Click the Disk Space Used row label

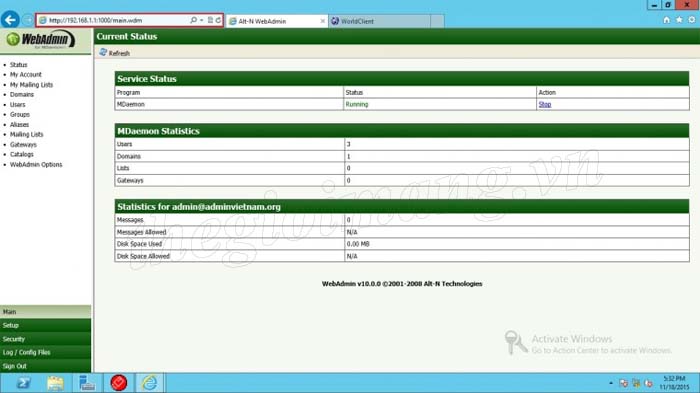139,244
